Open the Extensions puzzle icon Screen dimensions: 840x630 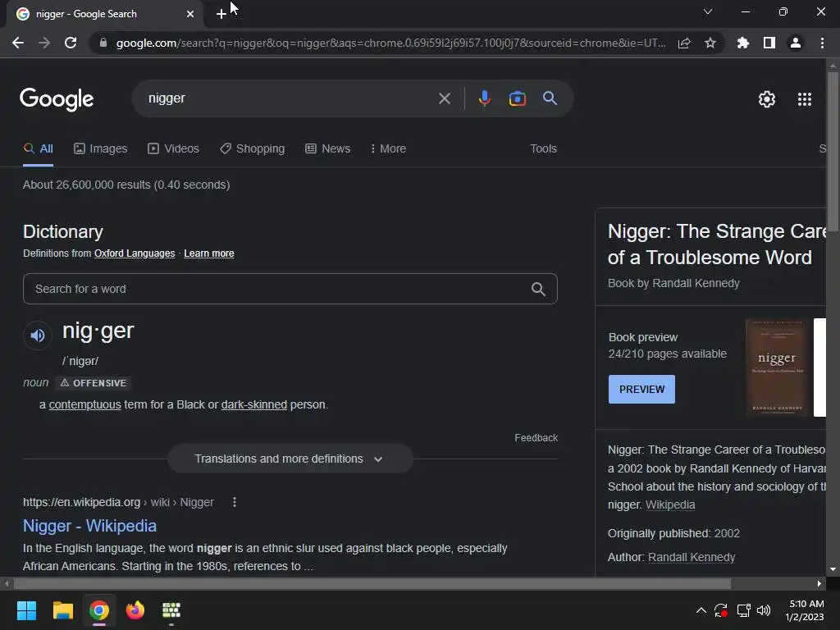click(x=742, y=43)
